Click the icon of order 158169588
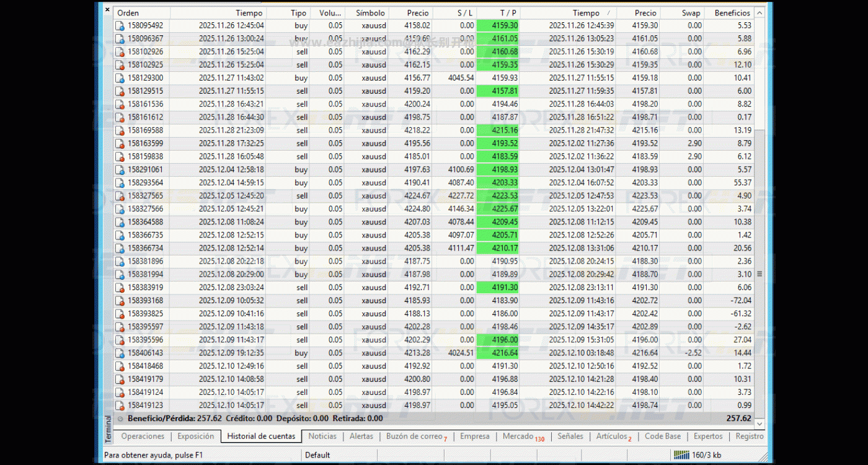 click(120, 130)
